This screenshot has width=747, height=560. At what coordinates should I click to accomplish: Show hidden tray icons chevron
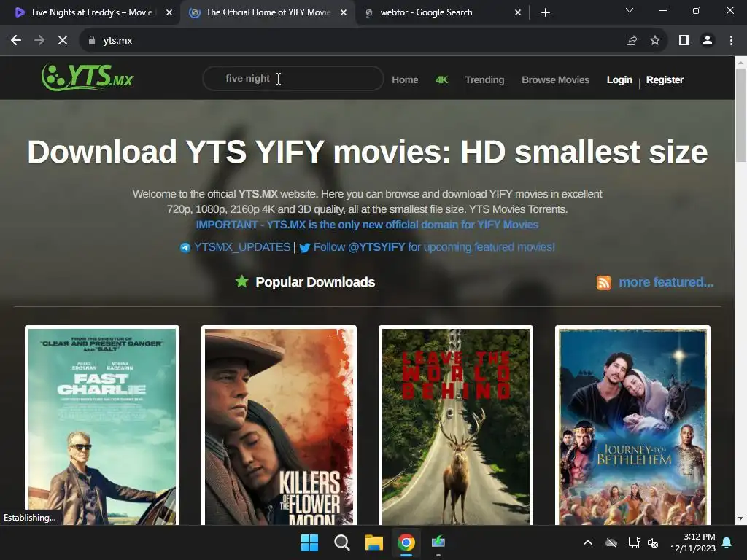click(588, 542)
